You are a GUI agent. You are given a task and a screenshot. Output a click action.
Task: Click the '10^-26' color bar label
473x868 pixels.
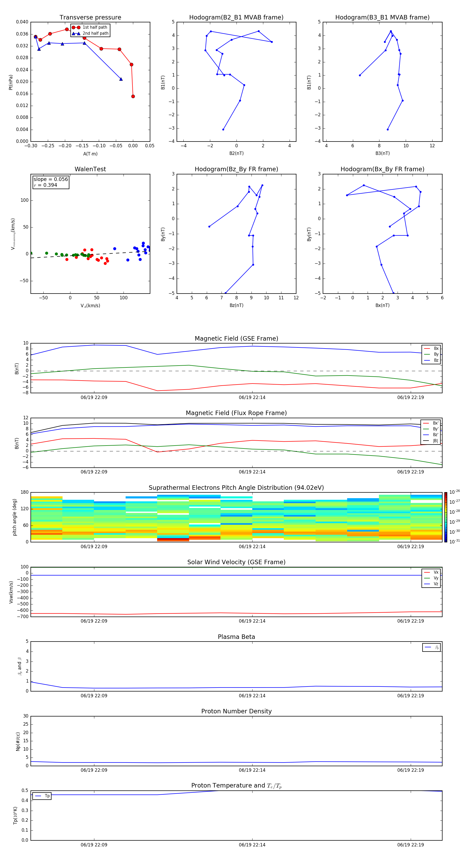[455, 492]
